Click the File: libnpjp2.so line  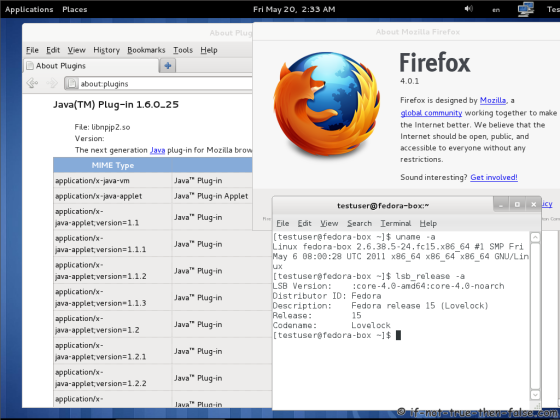tap(102, 127)
